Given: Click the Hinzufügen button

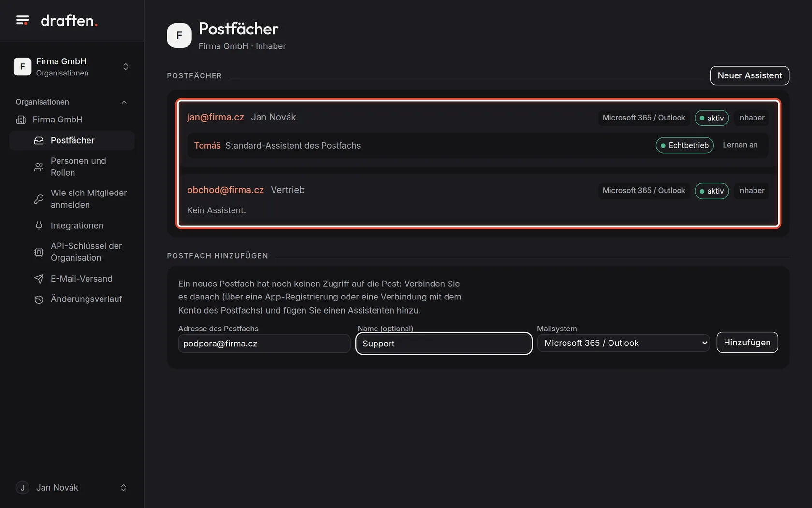Looking at the screenshot, I should coord(747,343).
